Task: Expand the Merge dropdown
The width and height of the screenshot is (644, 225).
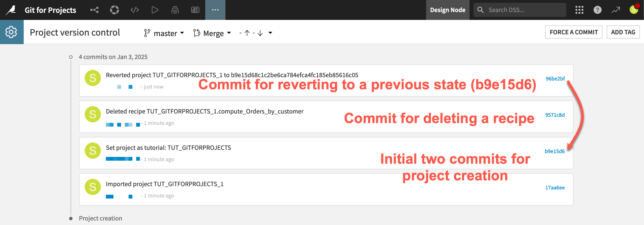Action: point(212,33)
